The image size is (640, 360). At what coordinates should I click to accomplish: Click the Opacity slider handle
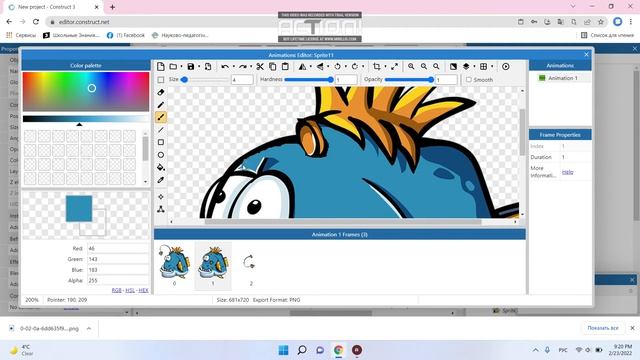point(431,80)
